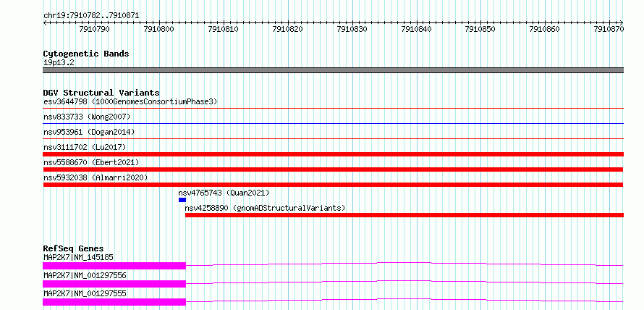Open transcript MAP2K7|NM_001297556

pyautogui.click(x=85, y=275)
